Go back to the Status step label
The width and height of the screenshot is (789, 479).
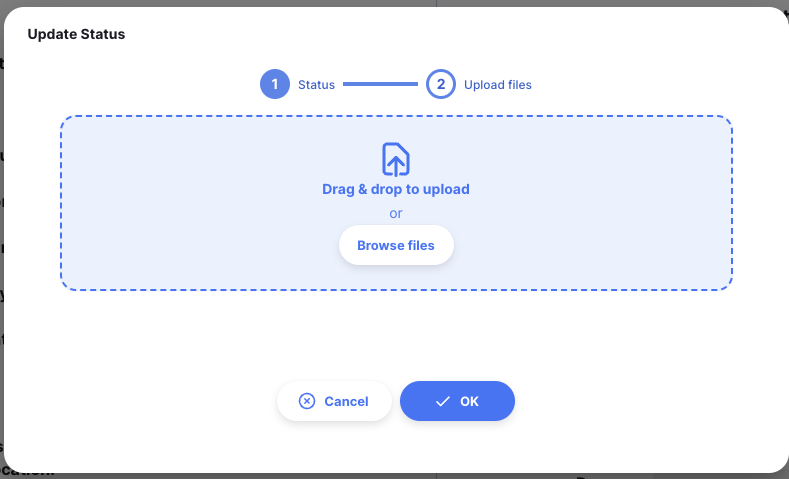(x=316, y=85)
